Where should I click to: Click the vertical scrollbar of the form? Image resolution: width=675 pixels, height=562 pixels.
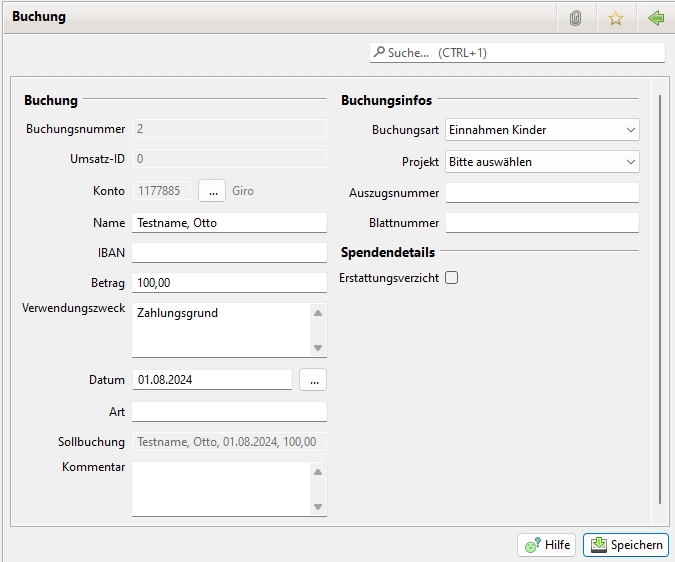[x=660, y=300]
